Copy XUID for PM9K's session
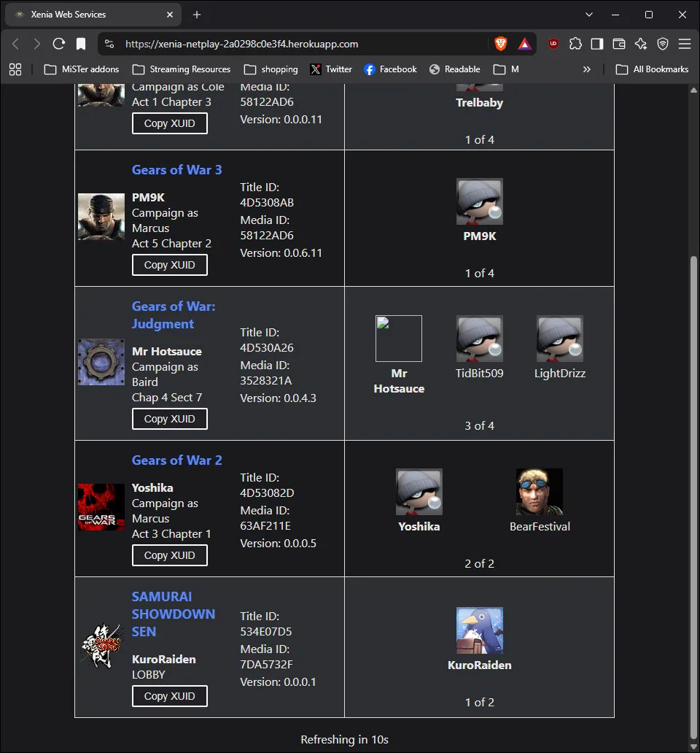Screen dimensions: 700x753 [x=170, y=265]
